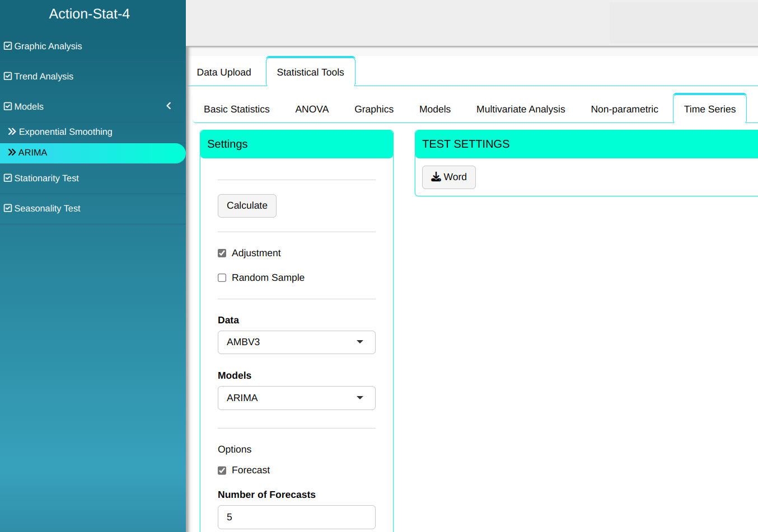
Task: Collapse the Models sidebar menu arrow
Action: pyautogui.click(x=169, y=106)
